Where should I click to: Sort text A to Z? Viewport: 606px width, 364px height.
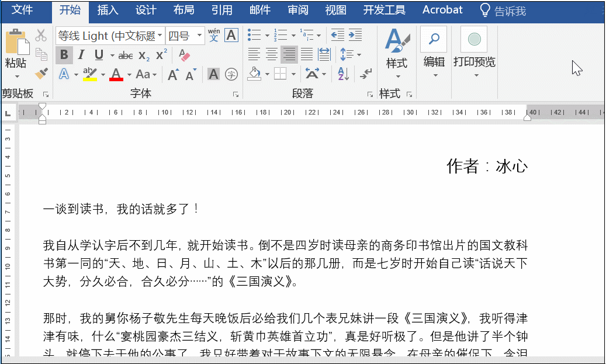click(x=343, y=74)
